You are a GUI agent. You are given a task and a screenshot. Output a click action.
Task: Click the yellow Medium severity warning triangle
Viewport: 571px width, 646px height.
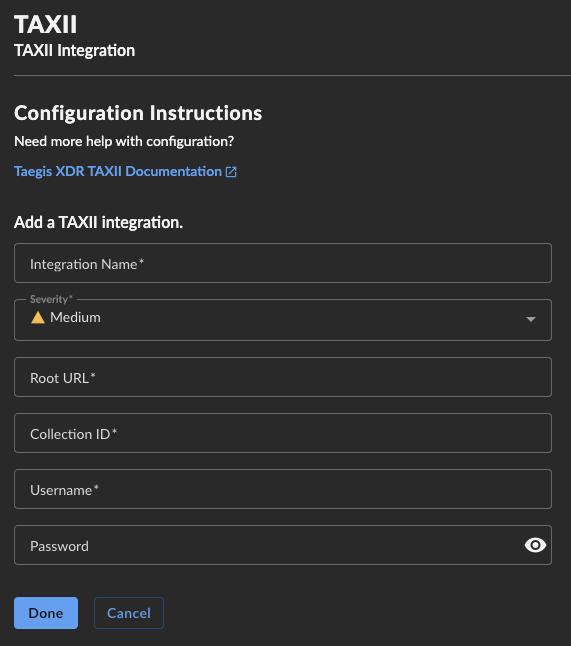[38, 318]
